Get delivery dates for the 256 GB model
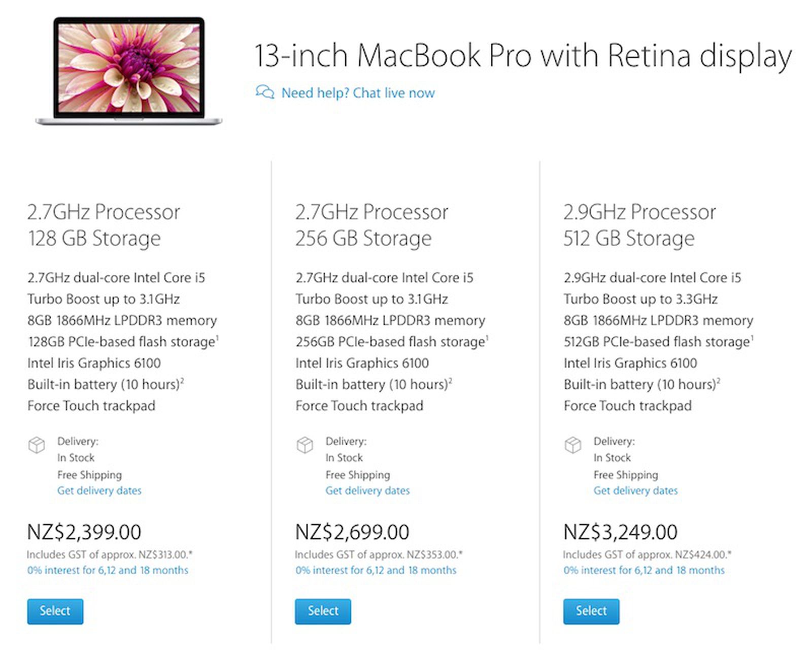Viewport: 812px width, 656px height. tap(367, 490)
